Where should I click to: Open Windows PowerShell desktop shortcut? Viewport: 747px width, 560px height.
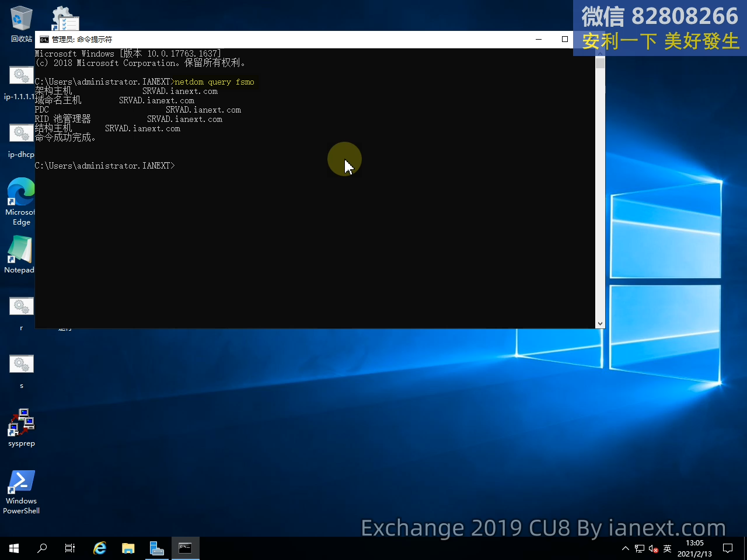point(22,492)
